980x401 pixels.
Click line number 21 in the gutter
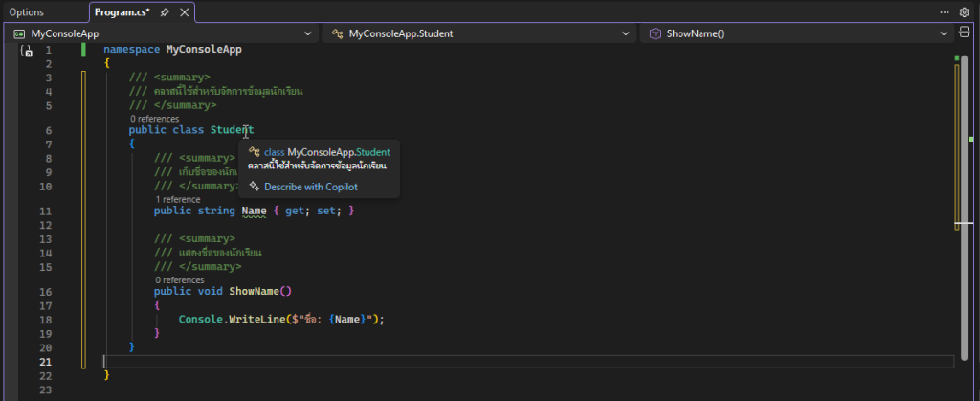coord(45,362)
